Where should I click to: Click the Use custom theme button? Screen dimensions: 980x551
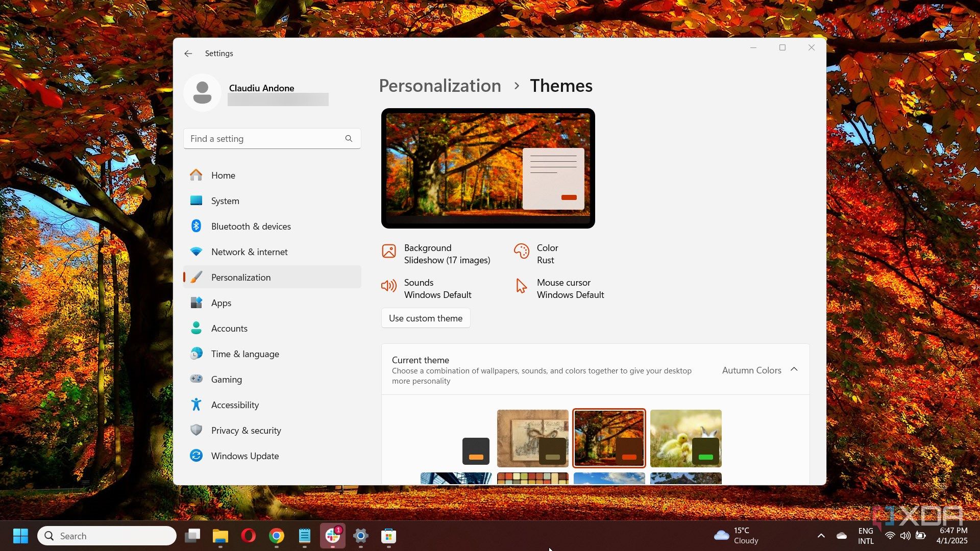click(x=426, y=318)
